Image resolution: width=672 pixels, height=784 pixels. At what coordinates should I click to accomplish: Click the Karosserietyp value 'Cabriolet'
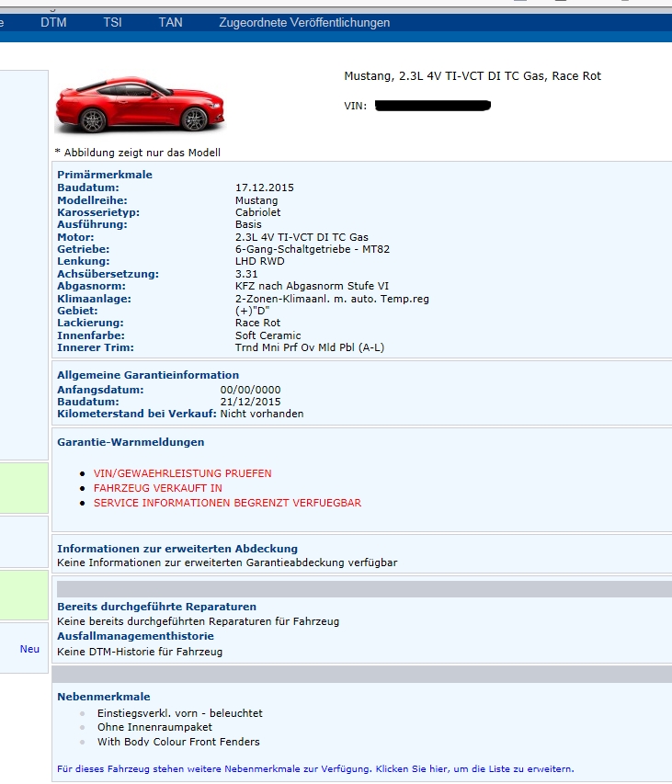coord(258,212)
